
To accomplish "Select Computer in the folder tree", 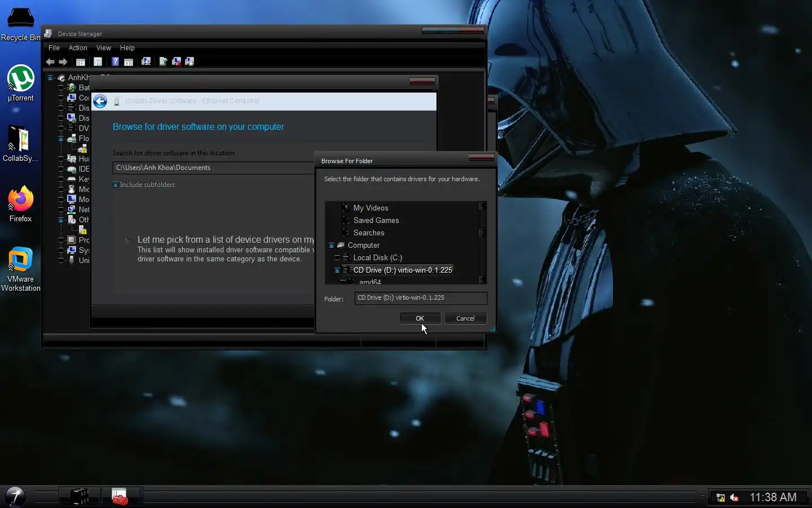I will (364, 245).
